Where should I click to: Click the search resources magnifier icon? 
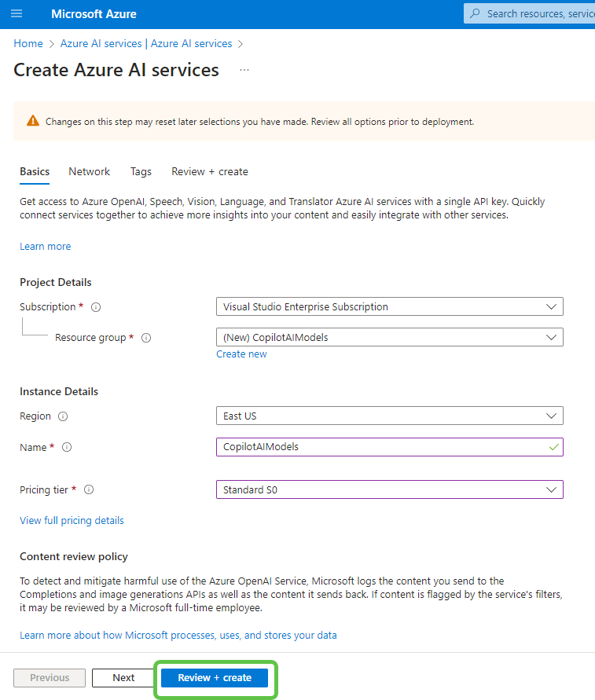[476, 13]
